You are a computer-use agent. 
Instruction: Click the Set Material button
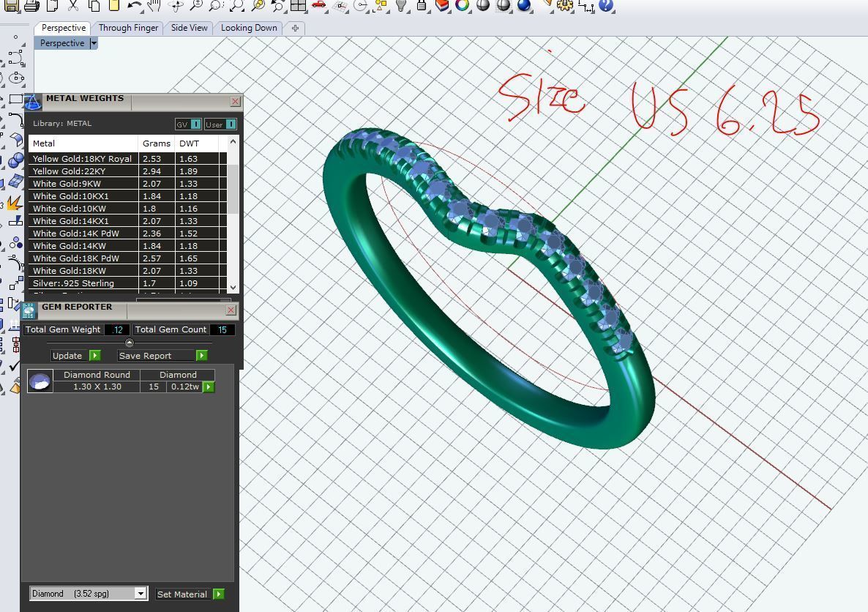pyautogui.click(x=190, y=594)
